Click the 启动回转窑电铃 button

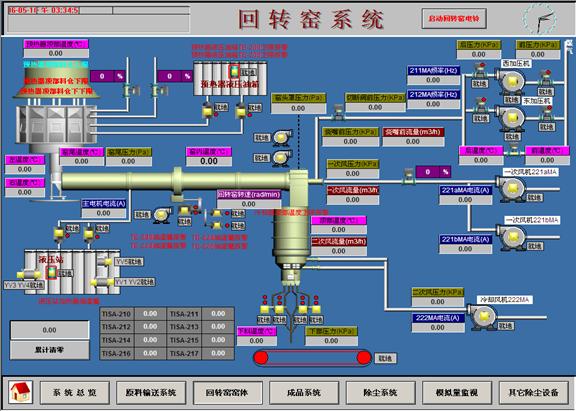pos(454,18)
